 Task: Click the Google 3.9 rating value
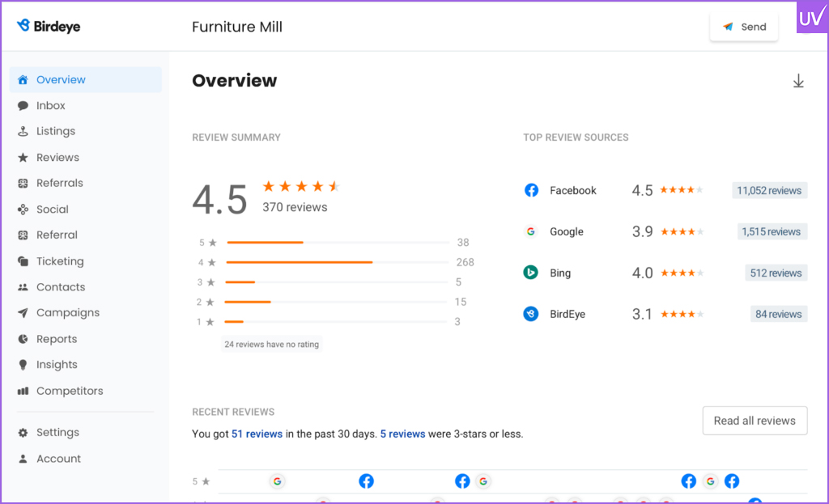(642, 231)
